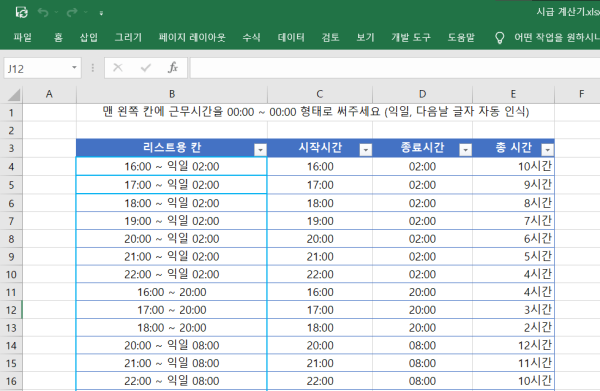The width and height of the screenshot is (600, 391).
Task: Select column C header
Action: click(x=320, y=94)
